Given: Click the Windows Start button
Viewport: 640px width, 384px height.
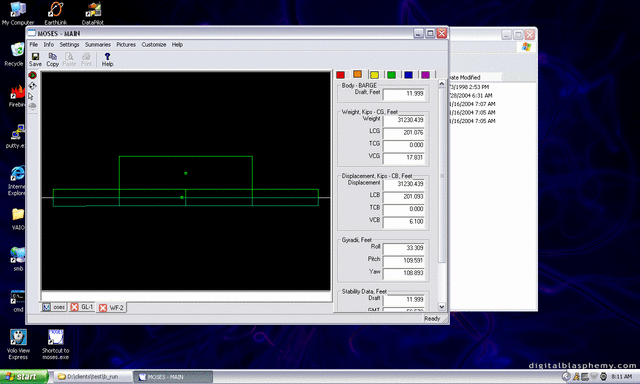Looking at the screenshot, I should [24, 377].
